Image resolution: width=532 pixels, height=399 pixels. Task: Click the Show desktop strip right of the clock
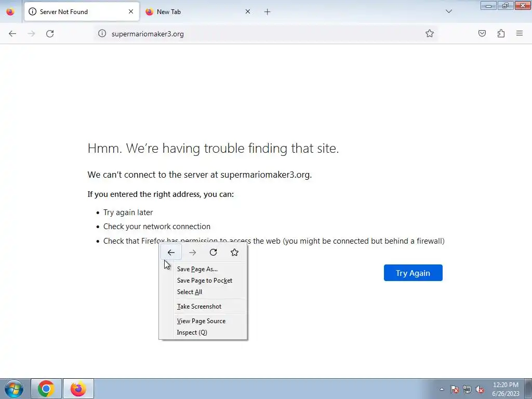pos(528,389)
